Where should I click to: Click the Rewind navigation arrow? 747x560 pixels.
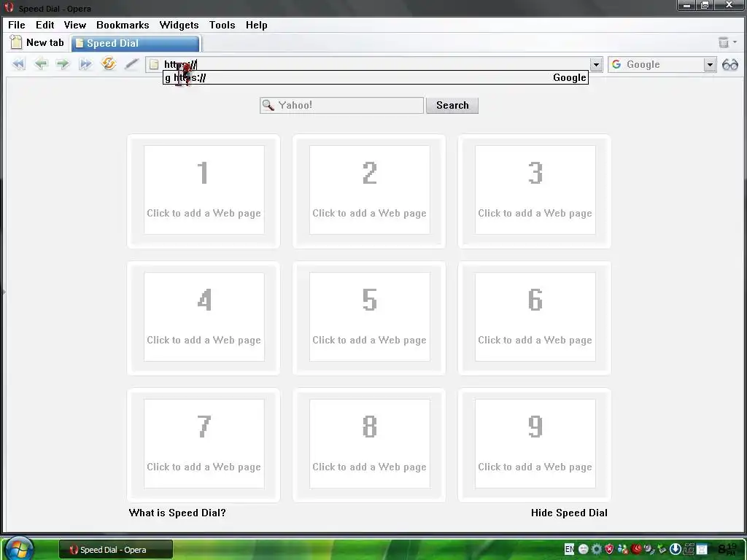[x=18, y=64]
